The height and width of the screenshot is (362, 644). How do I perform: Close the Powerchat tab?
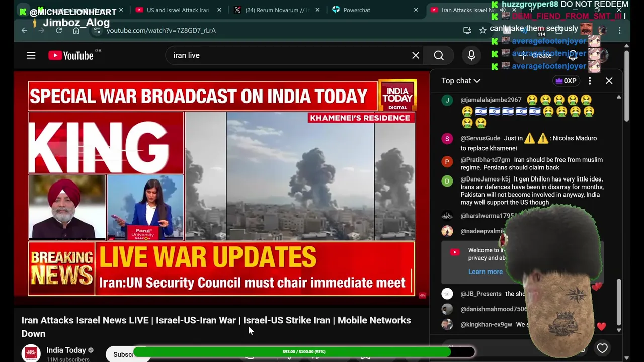416,10
